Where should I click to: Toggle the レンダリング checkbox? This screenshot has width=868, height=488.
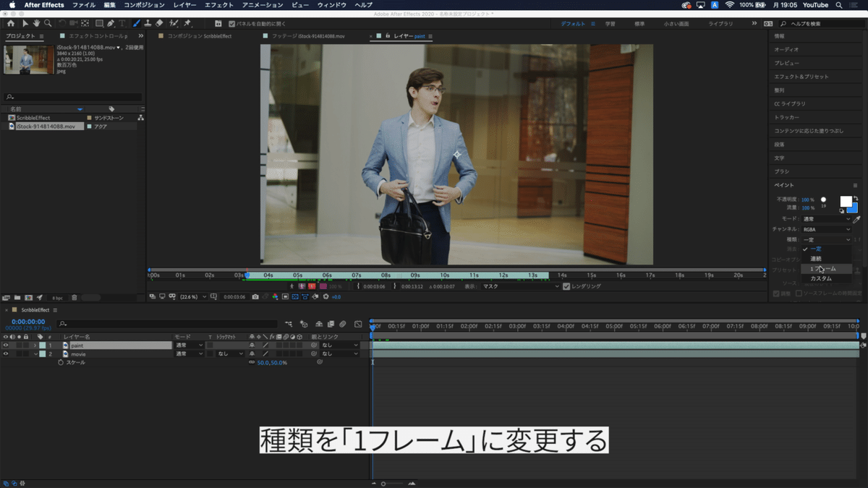coord(566,286)
